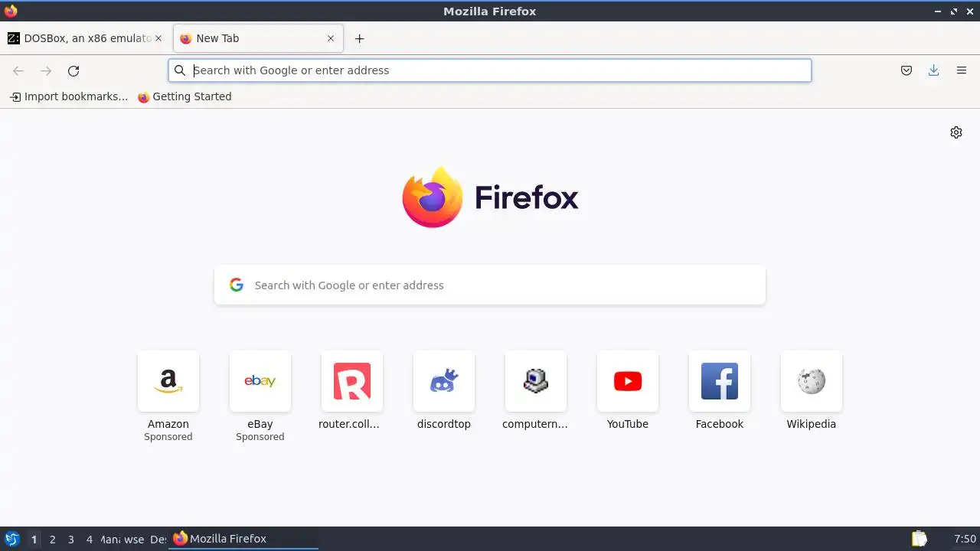The height and width of the screenshot is (551, 980).
Task: Close the DOSBox tab
Action: coord(158,38)
